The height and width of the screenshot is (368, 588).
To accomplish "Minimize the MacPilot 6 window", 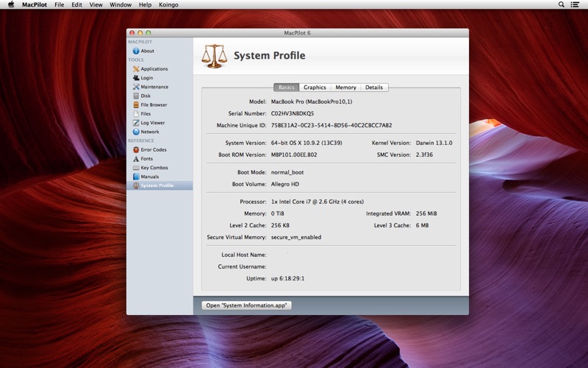I will coord(140,33).
